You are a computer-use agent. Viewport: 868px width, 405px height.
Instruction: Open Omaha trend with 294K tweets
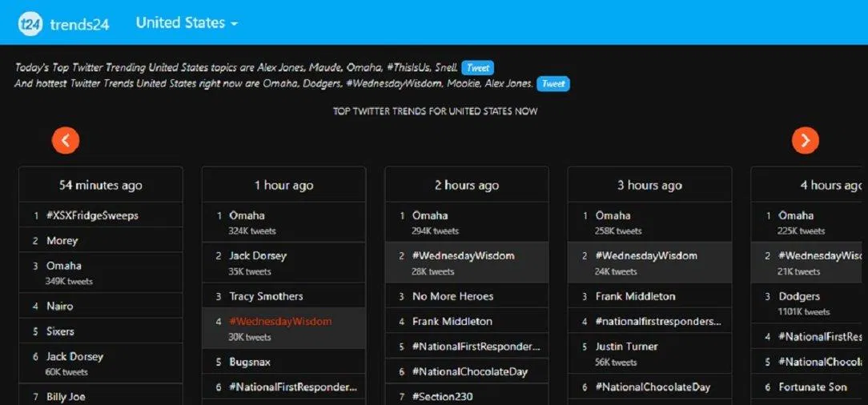click(x=430, y=215)
